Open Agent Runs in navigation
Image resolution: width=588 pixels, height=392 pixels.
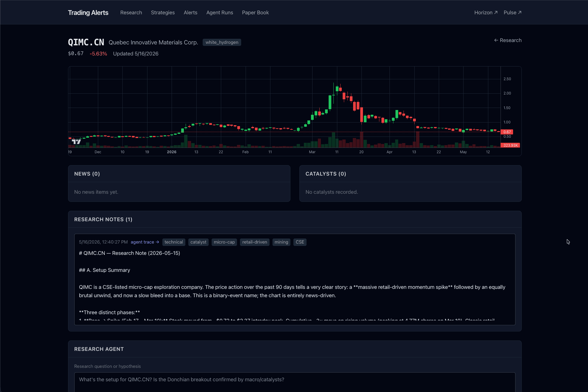[220, 13]
